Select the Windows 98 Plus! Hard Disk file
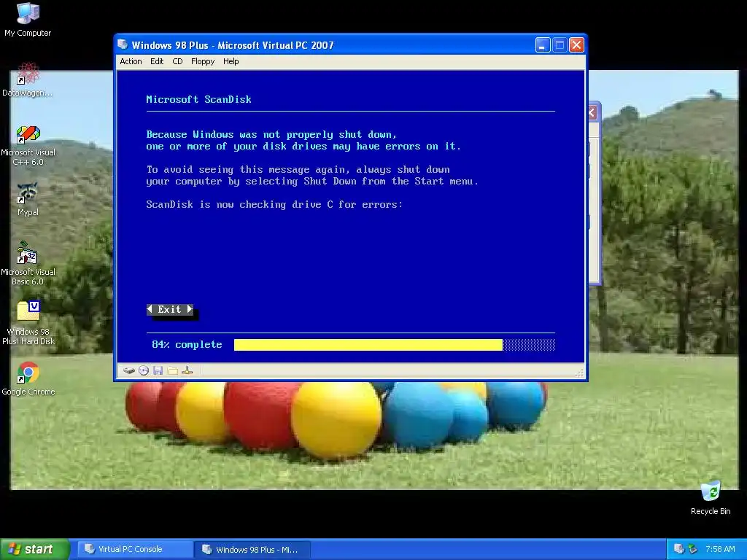Image resolution: width=747 pixels, height=560 pixels. [28, 323]
